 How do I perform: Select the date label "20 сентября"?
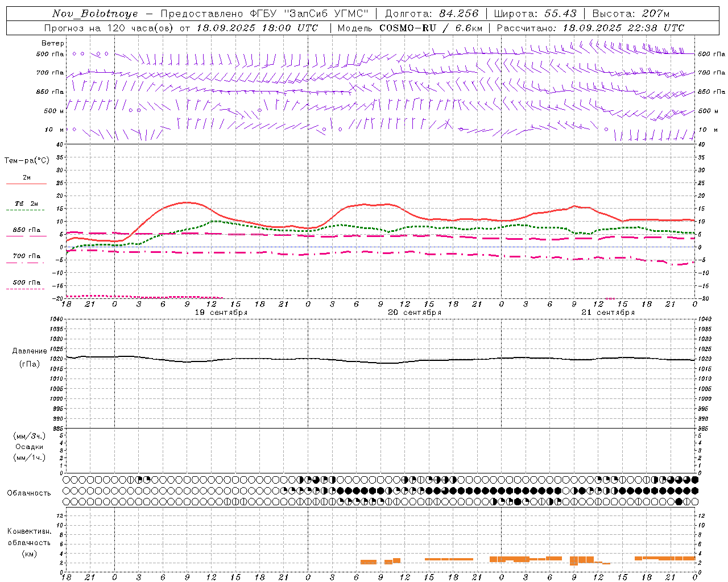[415, 313]
